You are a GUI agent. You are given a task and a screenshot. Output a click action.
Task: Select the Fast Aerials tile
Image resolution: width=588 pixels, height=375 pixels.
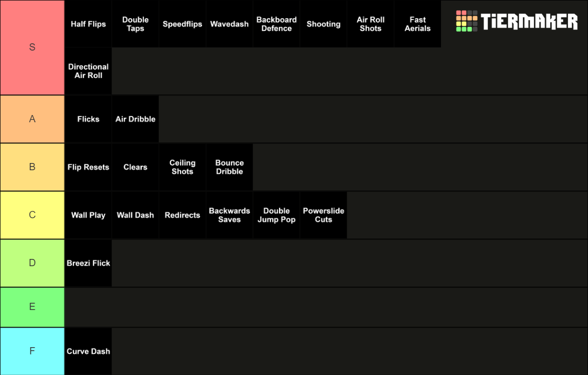tap(417, 24)
